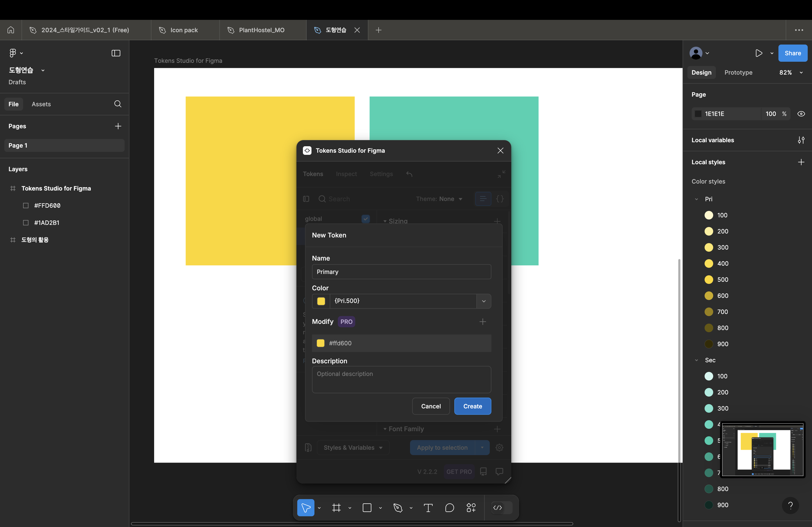This screenshot has width=812, height=527.
Task: Click Apply to selection button
Action: 442,448
